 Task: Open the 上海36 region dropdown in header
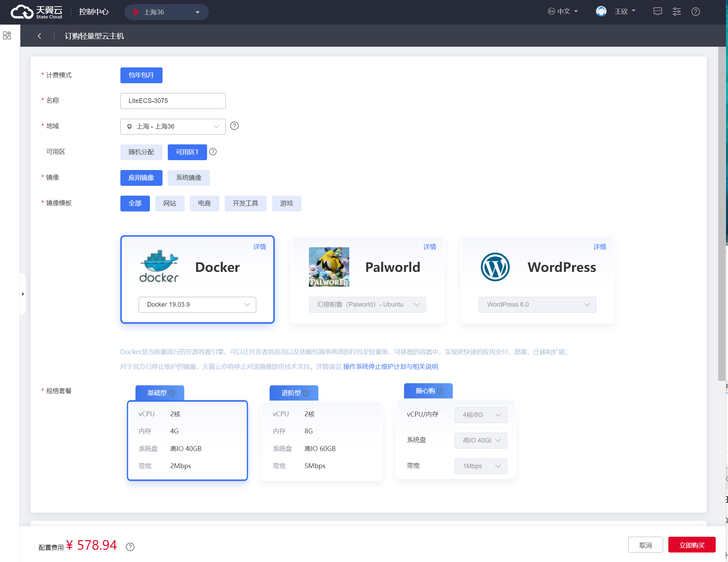(x=167, y=12)
